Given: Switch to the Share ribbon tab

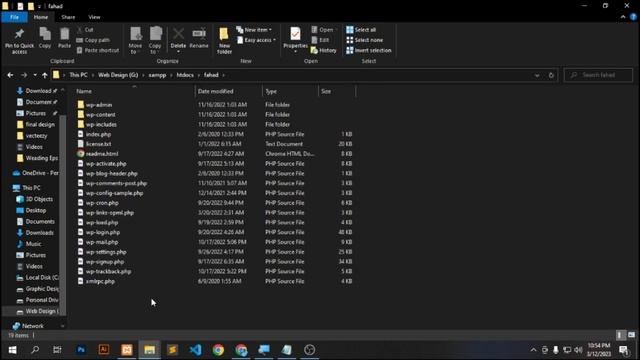Looking at the screenshot, I should coord(68,17).
